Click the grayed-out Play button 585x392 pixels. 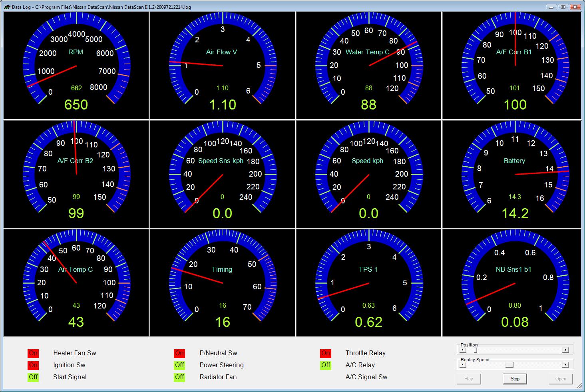(x=468, y=379)
